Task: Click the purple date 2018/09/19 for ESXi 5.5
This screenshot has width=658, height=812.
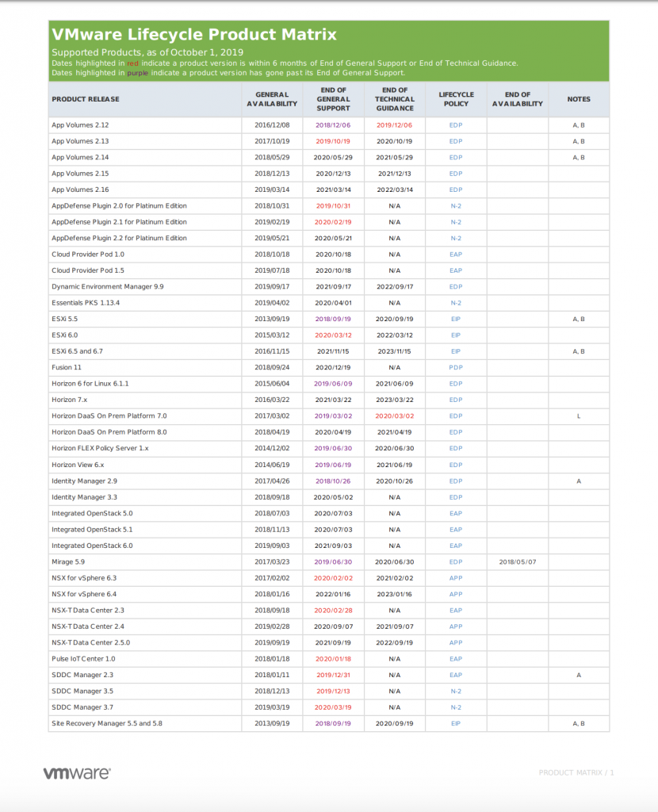Action: (x=333, y=319)
